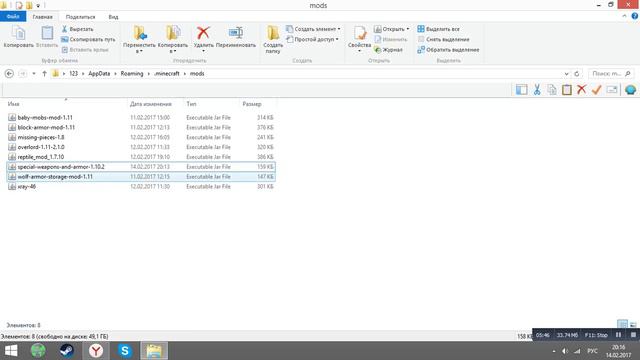The image size is (640, 360).
Task: Switch to Вид tab
Action: tap(113, 17)
